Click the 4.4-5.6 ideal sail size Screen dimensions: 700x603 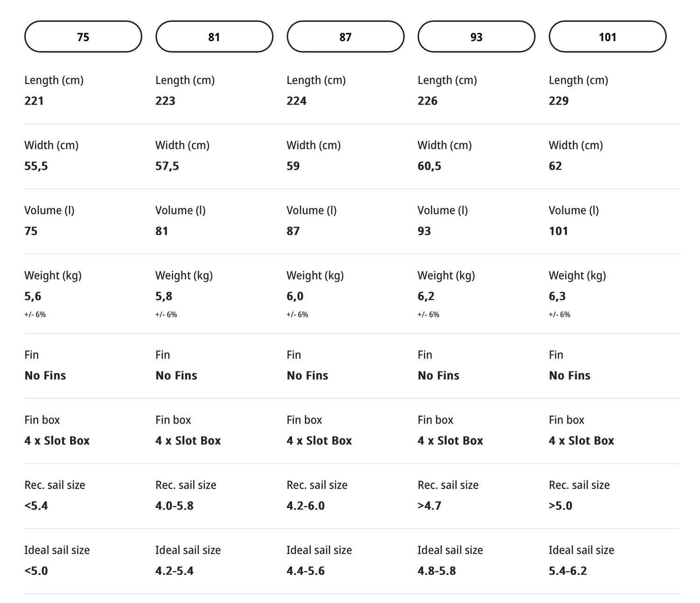coord(306,571)
